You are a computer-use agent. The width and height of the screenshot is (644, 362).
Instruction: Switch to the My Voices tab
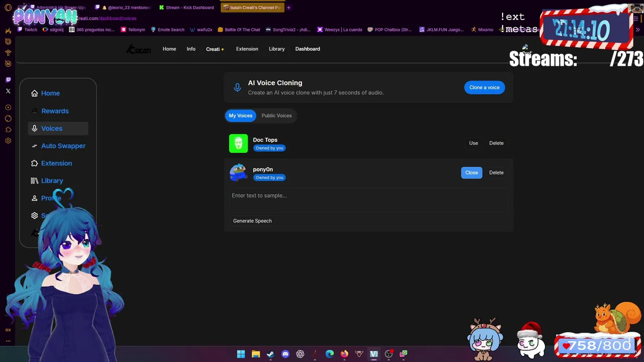click(240, 116)
